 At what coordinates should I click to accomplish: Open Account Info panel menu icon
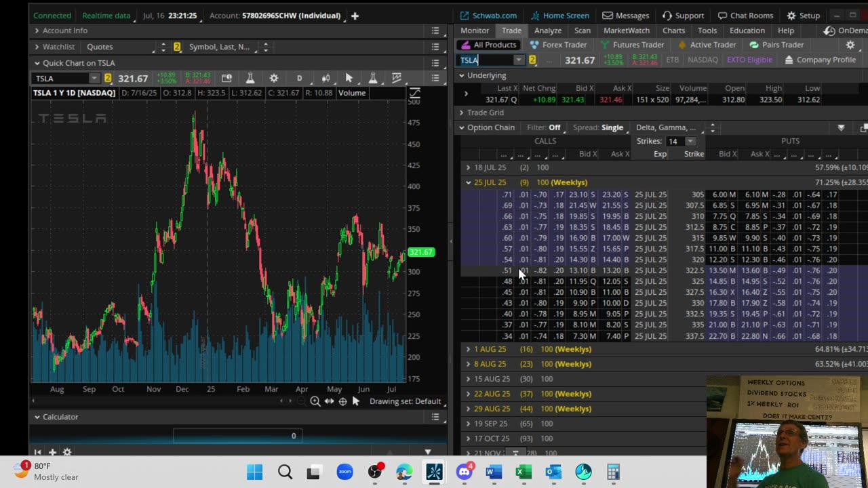435,30
